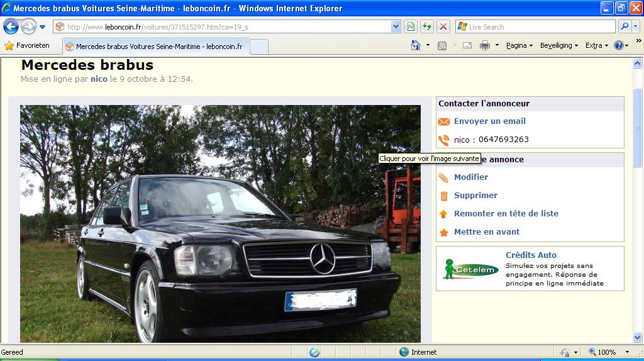Click the orange envelope email icon
This screenshot has height=361, width=644.
[443, 121]
